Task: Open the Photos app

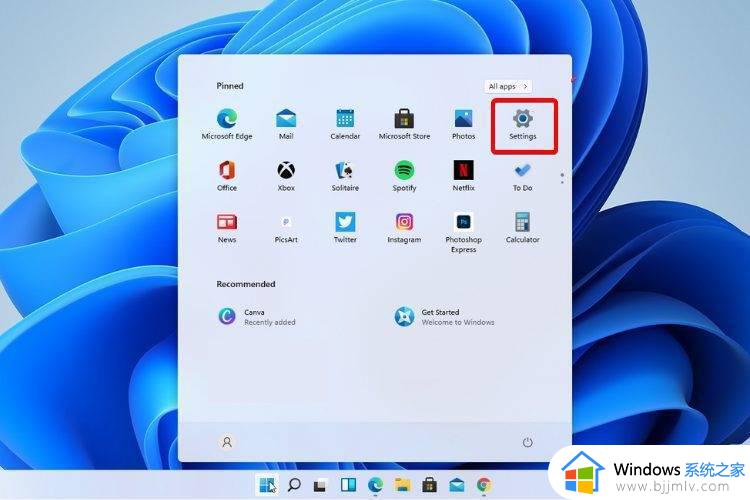Action: click(463, 124)
